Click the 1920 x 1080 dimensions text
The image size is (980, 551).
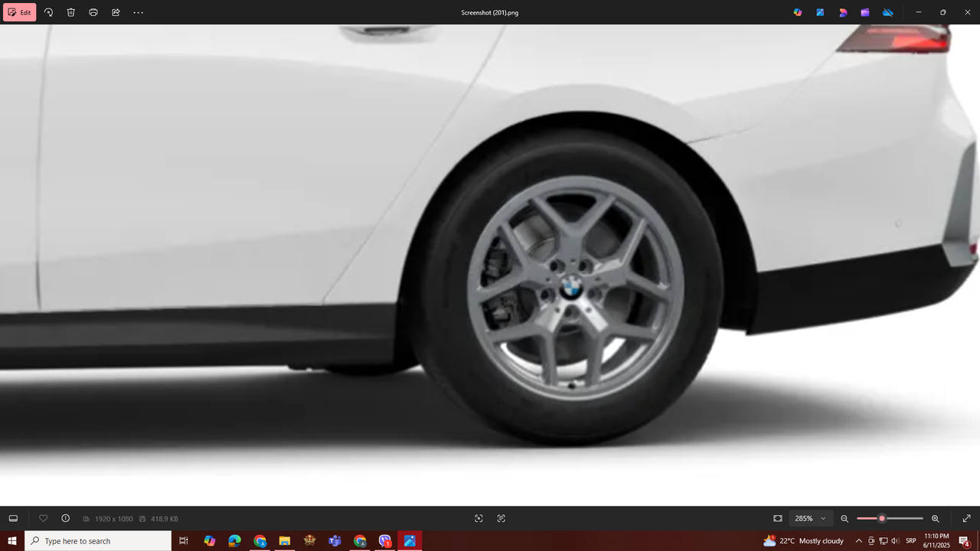point(113,519)
